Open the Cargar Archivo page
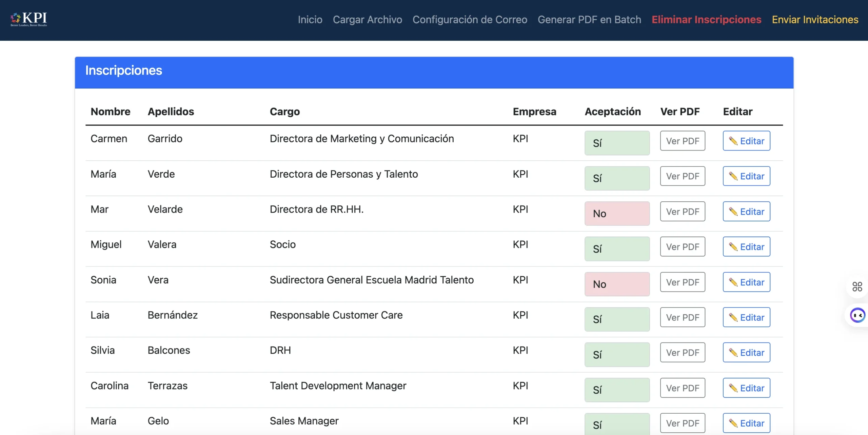Screen dimensions: 868x435 coord(367,20)
